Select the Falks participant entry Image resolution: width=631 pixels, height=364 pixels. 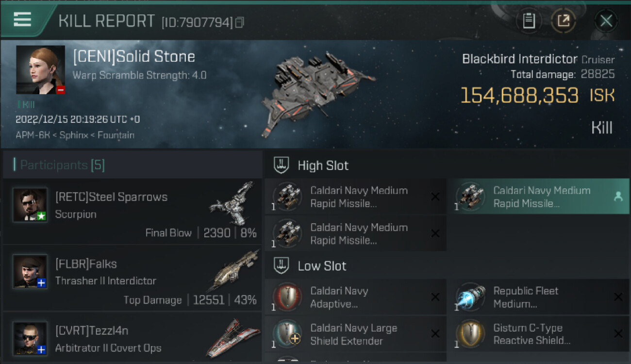pos(132,278)
